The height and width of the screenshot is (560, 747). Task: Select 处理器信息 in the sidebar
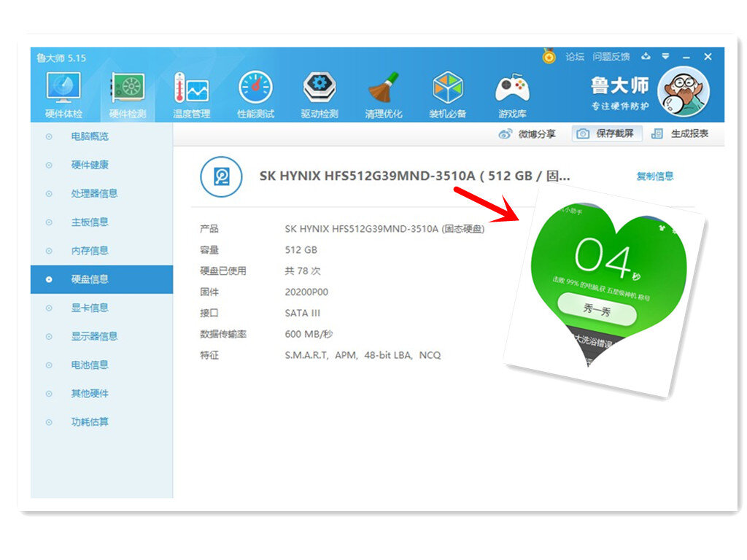point(101,194)
